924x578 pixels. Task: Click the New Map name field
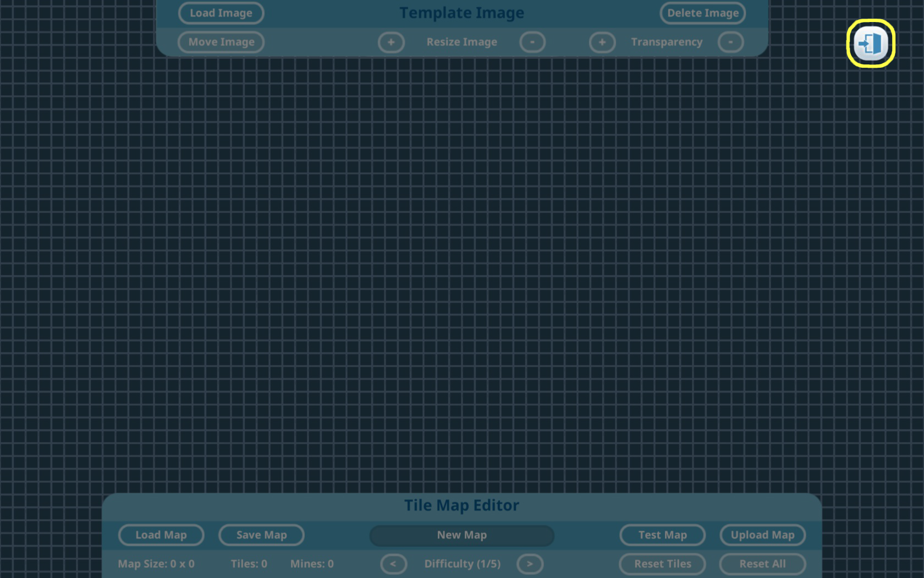(462, 536)
